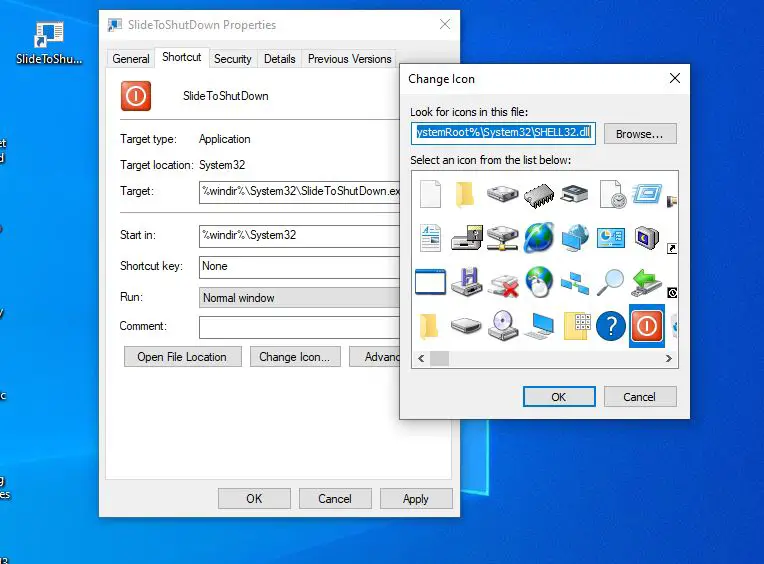764x564 pixels.
Task: Select the control panel chart icon
Action: click(x=611, y=238)
